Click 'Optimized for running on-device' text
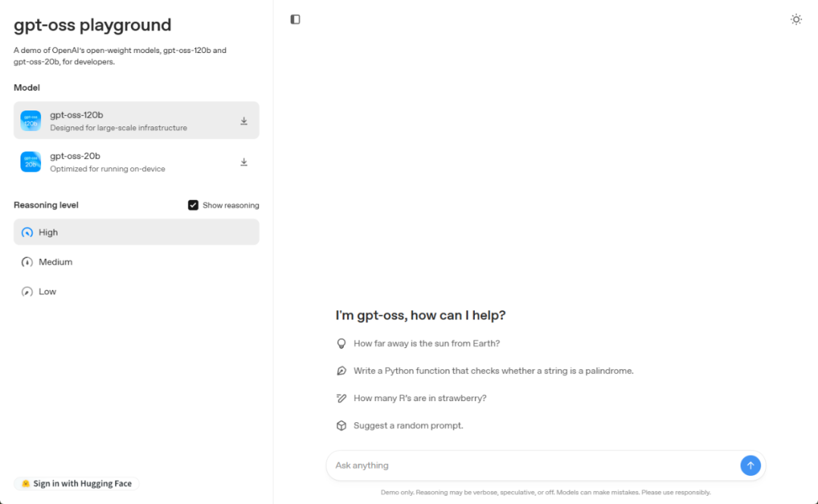This screenshot has width=818, height=504. pyautogui.click(x=108, y=170)
